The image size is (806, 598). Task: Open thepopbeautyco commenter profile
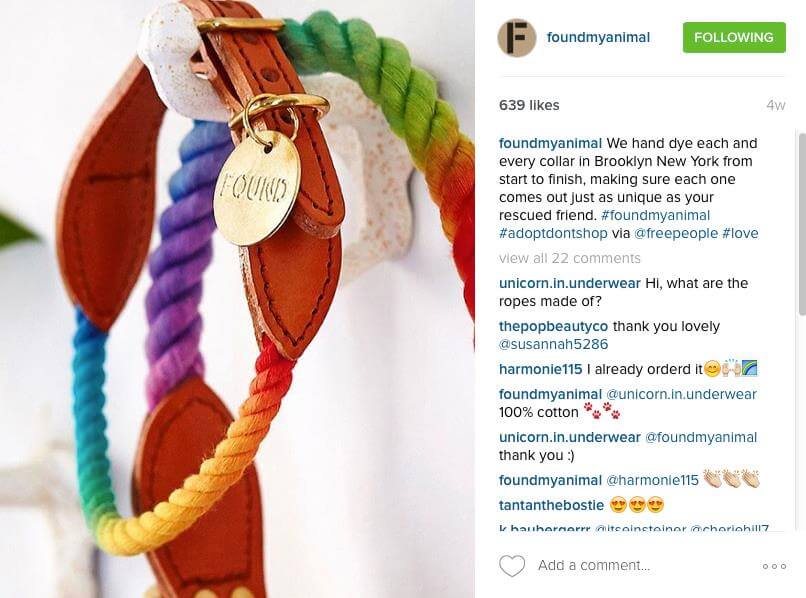tap(553, 327)
